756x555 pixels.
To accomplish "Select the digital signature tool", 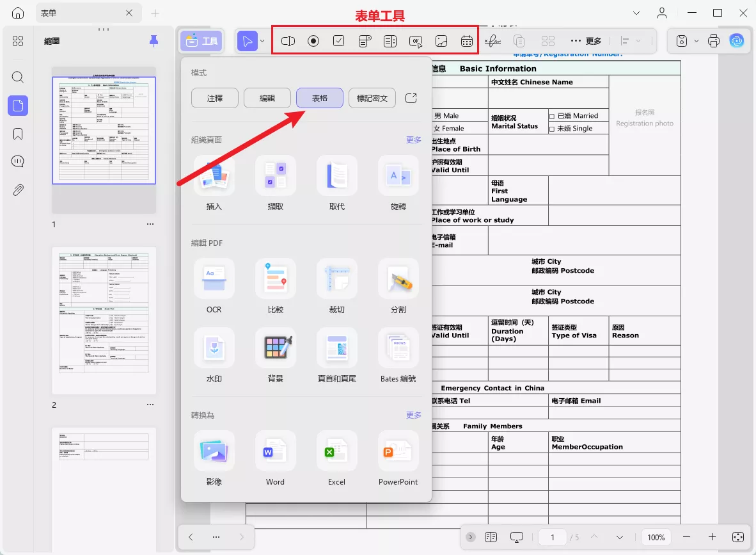I will point(492,41).
